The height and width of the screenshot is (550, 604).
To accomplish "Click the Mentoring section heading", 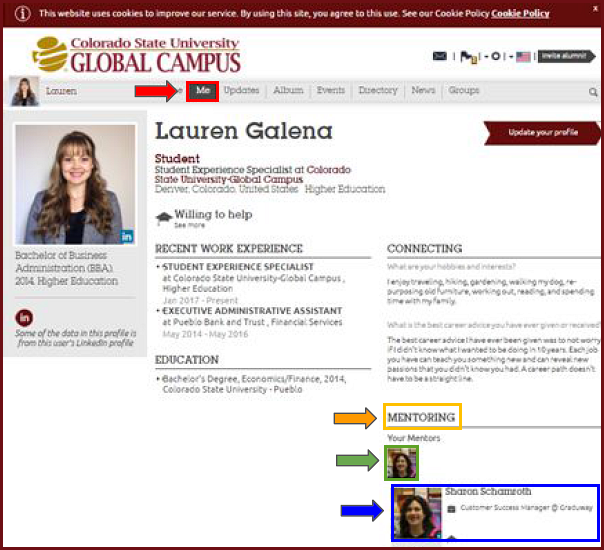I will (421, 418).
